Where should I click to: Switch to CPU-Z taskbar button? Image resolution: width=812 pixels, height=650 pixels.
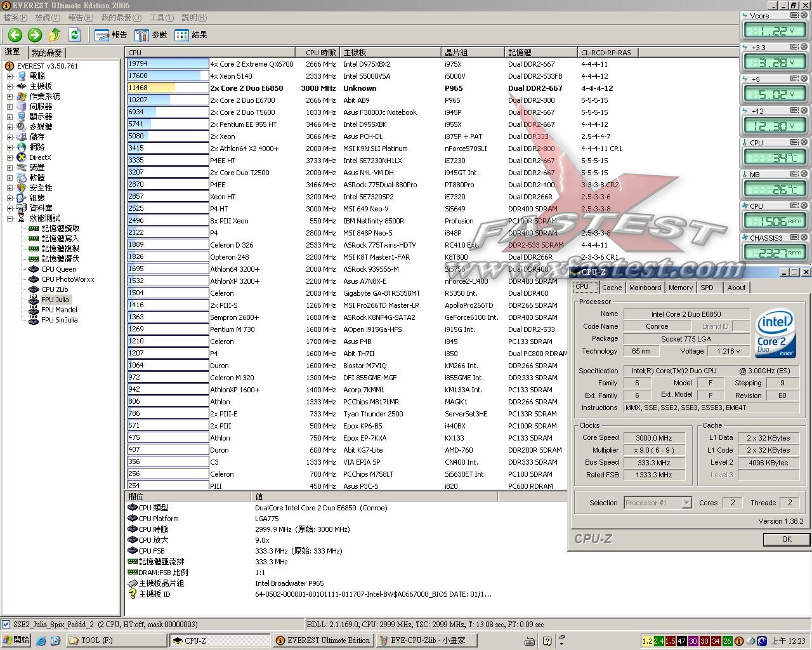click(220, 640)
